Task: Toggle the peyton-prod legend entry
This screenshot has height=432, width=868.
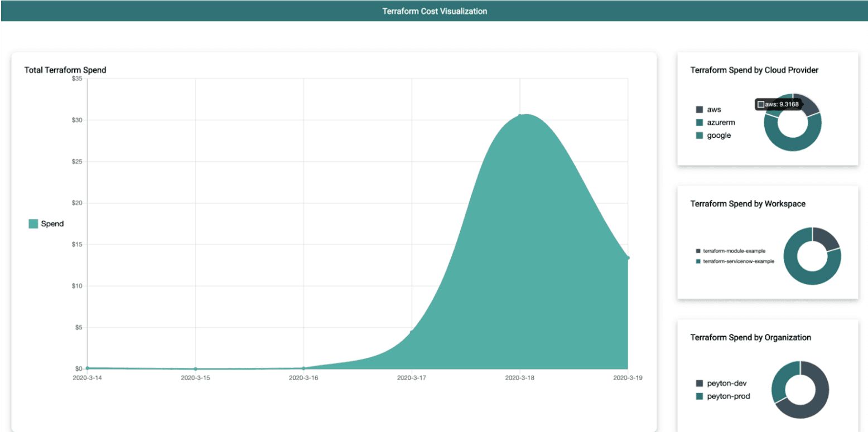Action: coord(722,396)
